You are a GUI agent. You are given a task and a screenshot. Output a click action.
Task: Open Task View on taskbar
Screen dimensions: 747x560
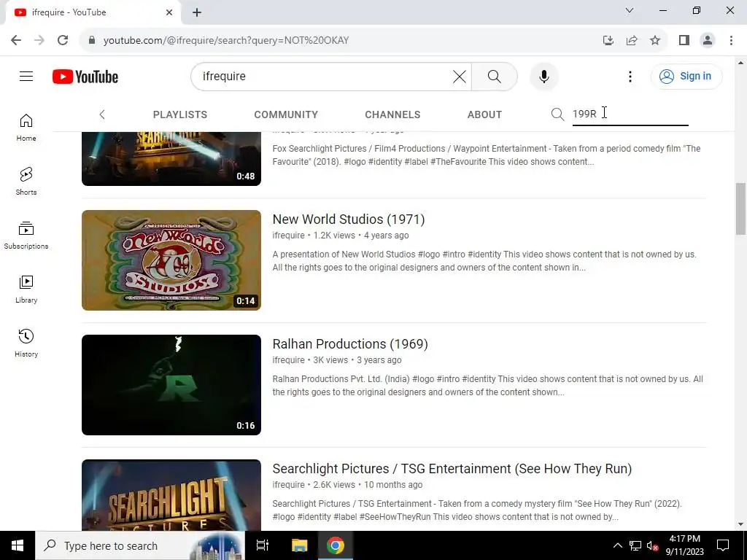[x=263, y=545]
